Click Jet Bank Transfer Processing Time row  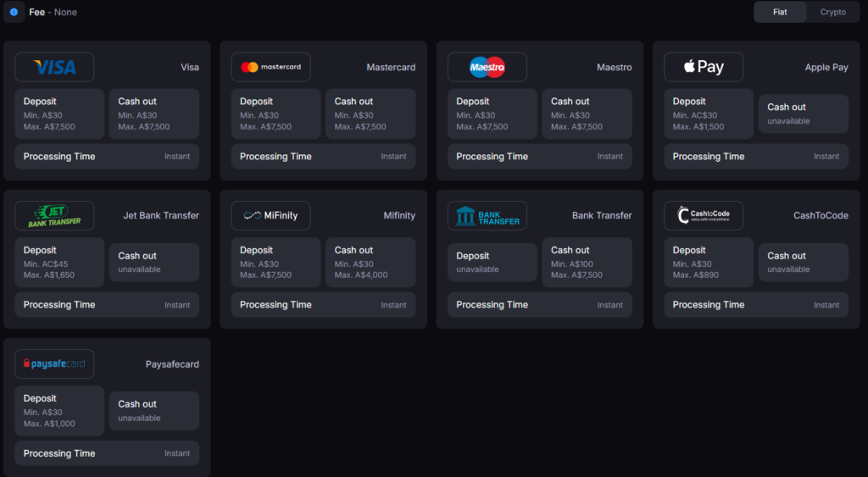coord(107,305)
